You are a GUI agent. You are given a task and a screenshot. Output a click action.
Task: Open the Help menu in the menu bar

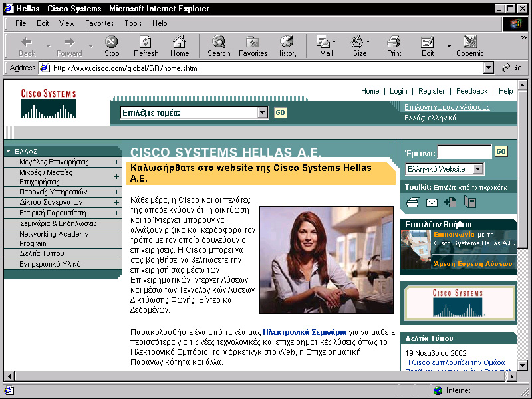(160, 23)
